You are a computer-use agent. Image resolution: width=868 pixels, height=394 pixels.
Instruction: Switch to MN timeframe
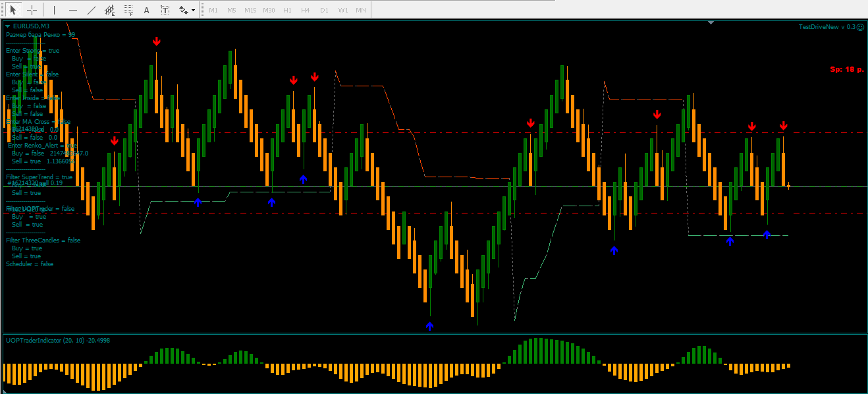(x=361, y=11)
